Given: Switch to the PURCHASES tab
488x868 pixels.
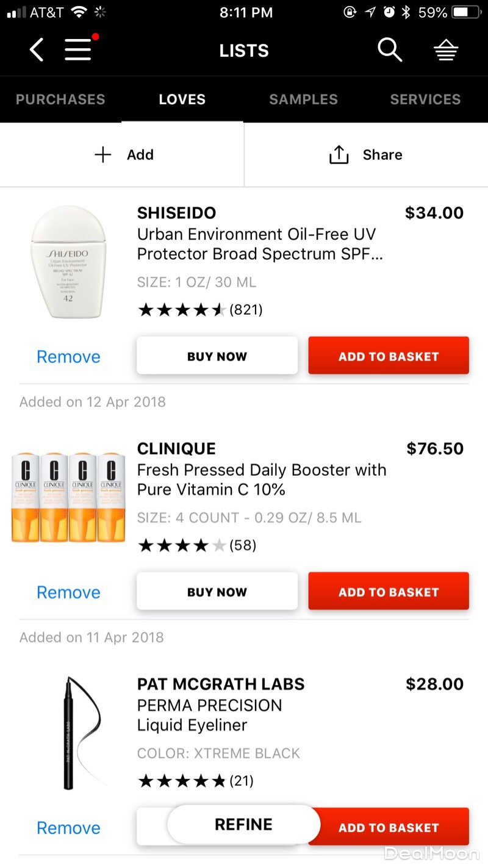Looking at the screenshot, I should tap(60, 99).
